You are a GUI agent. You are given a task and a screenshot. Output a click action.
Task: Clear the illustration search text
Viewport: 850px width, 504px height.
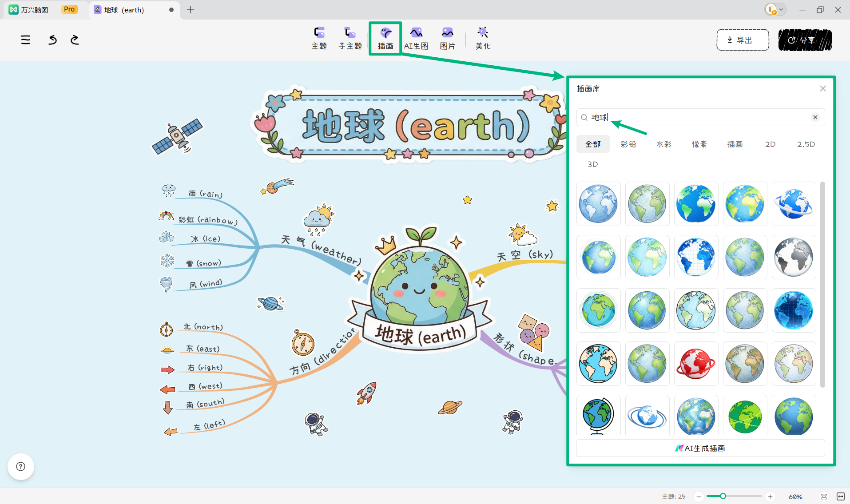815,117
